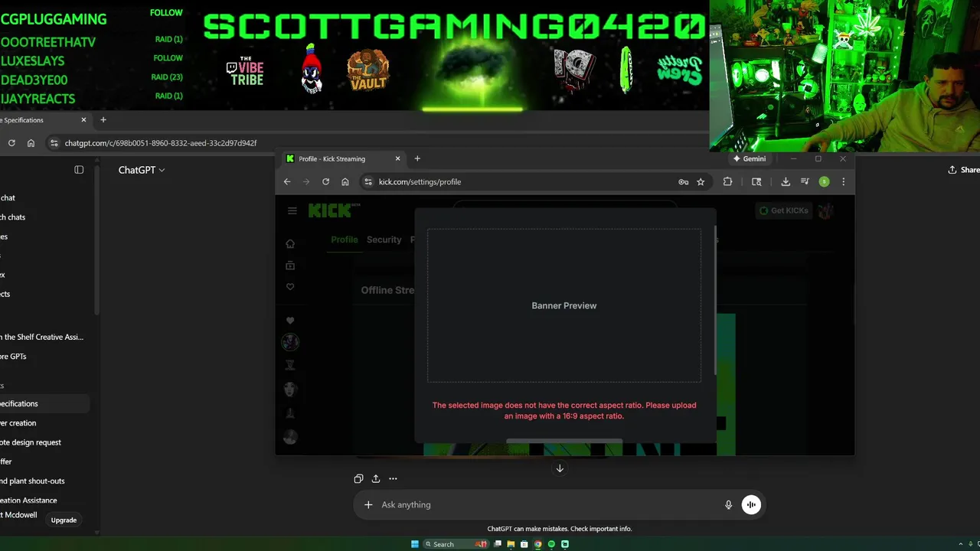980x551 pixels.
Task: Click the banner dialog vertical scrollbar
Action: point(715,298)
